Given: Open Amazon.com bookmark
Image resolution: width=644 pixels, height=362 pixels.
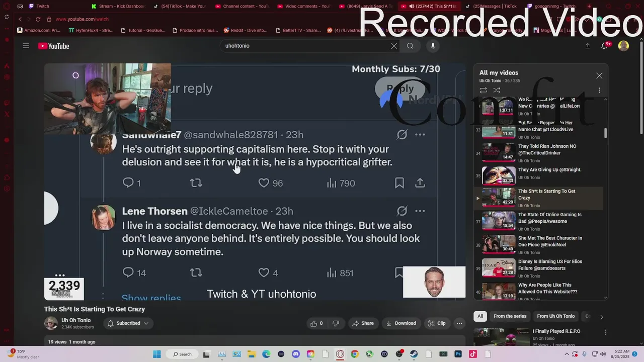Looking at the screenshot, I should pyautogui.click(x=39, y=30).
